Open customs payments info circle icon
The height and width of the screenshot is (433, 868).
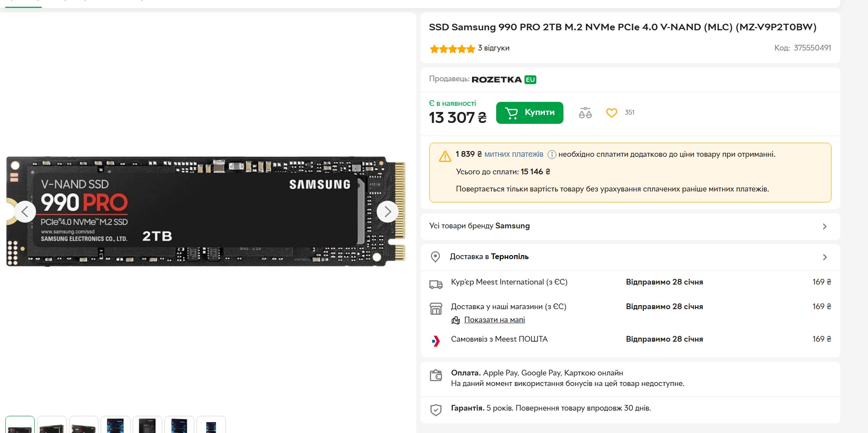(x=552, y=155)
